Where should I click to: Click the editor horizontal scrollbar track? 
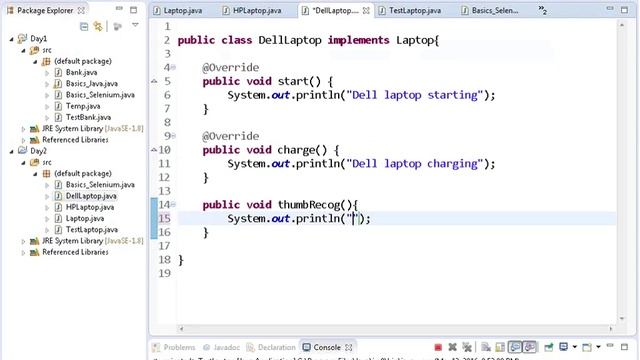(x=396, y=328)
